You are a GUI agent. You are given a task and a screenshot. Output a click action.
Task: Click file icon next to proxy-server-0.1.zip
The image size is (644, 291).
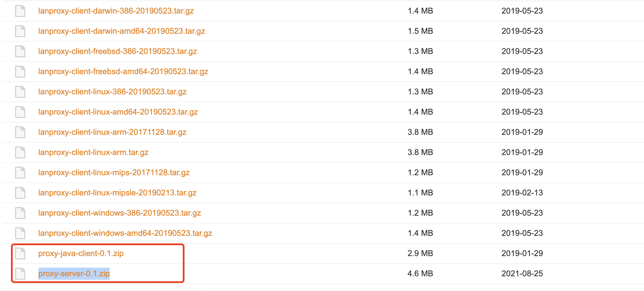tap(20, 274)
